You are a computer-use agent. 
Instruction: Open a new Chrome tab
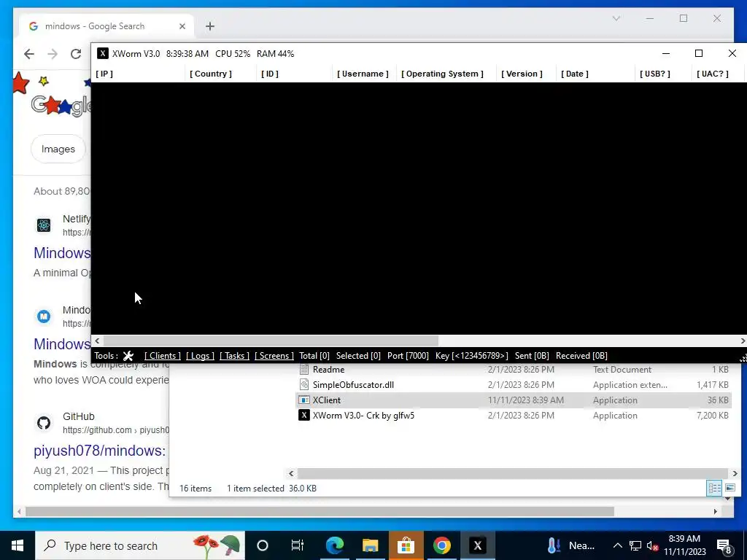click(209, 26)
